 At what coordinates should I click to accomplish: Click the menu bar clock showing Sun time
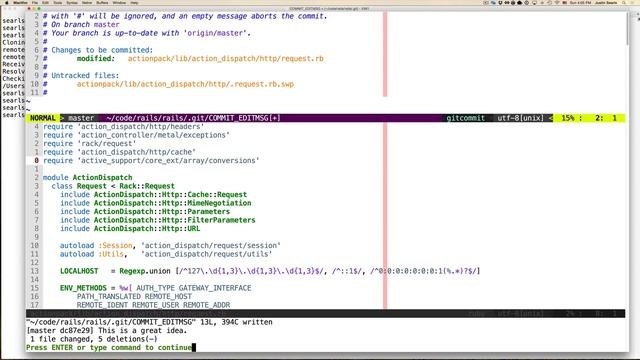point(580,2)
